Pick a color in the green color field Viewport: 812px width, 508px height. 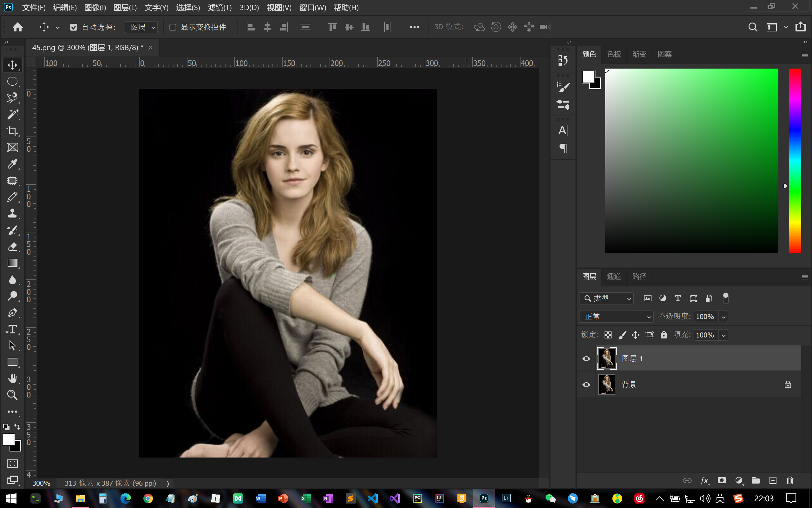(x=691, y=161)
